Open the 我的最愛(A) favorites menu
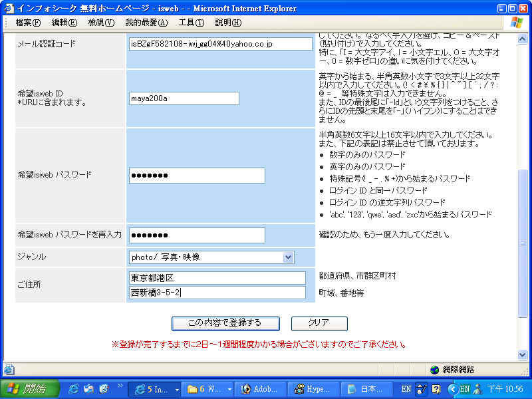Screen dimensions: 532x399 (146, 23)
